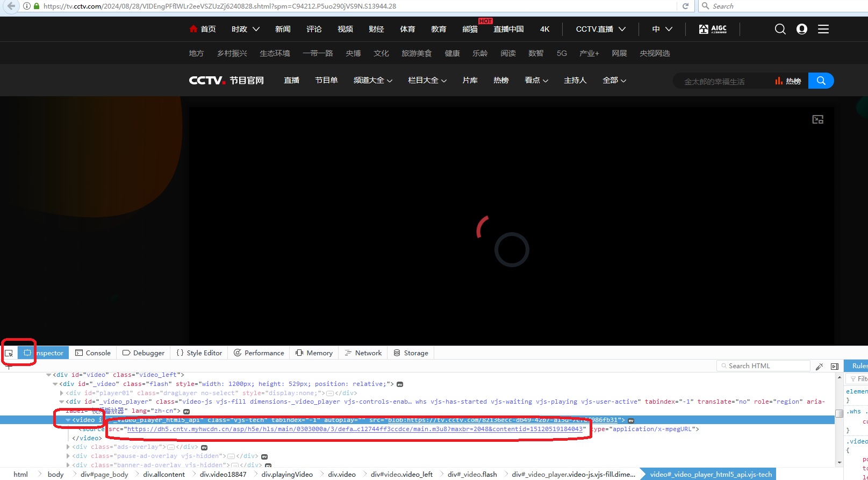Open the m3u8 source src link
This screenshot has width=868, height=480.
pyautogui.click(x=355, y=429)
